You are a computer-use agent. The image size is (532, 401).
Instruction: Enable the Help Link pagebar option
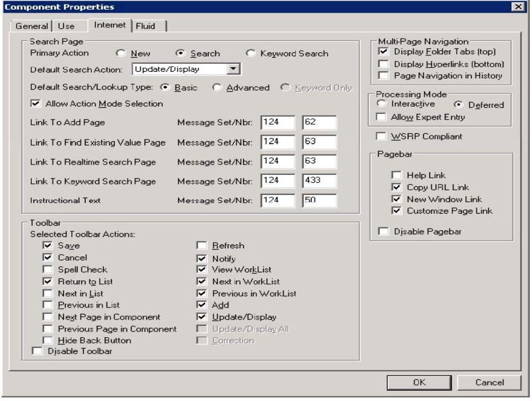(396, 175)
